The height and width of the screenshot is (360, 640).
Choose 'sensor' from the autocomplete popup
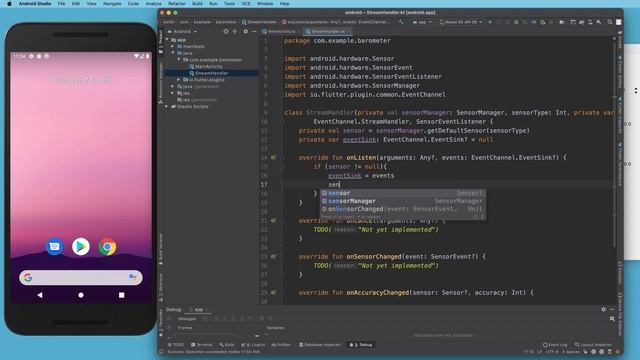tap(402, 193)
